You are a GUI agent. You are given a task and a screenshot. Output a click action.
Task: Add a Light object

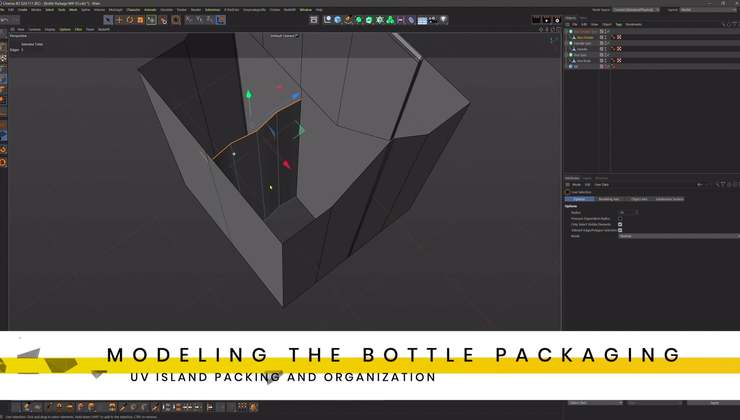point(444,20)
